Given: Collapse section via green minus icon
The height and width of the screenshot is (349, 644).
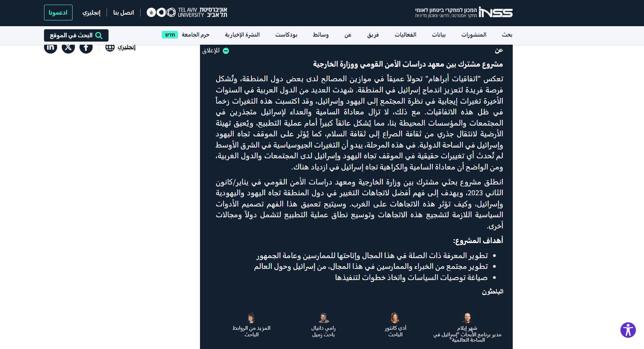Looking at the screenshot, I should click(x=226, y=51).
